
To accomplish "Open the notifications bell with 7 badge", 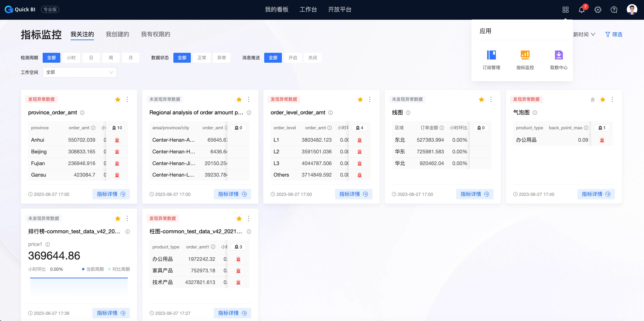I will pyautogui.click(x=582, y=9).
